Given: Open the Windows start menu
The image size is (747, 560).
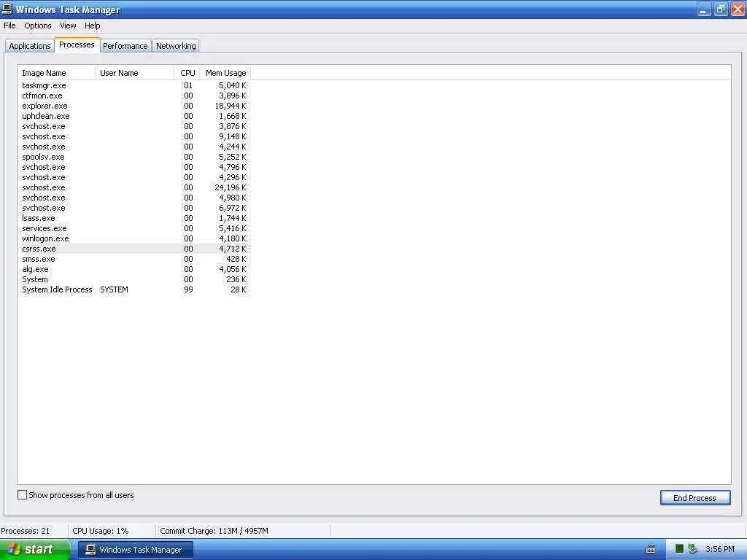Looking at the screenshot, I should coord(35,550).
